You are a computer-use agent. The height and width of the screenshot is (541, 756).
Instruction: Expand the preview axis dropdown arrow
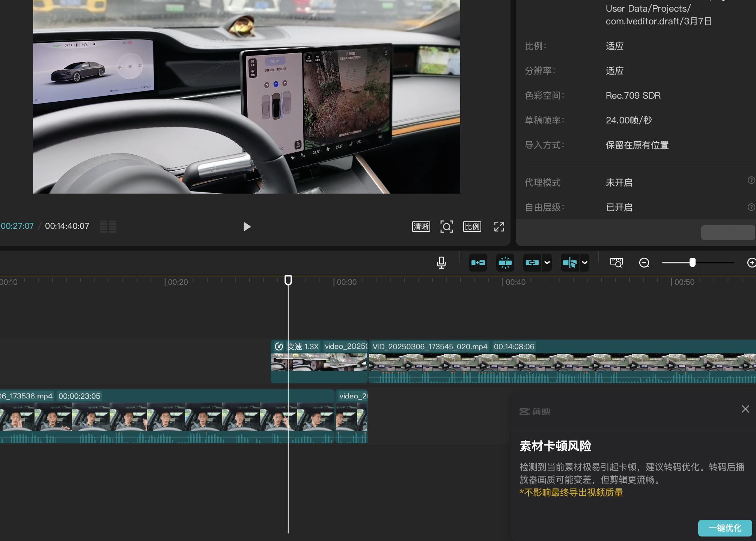coord(585,263)
